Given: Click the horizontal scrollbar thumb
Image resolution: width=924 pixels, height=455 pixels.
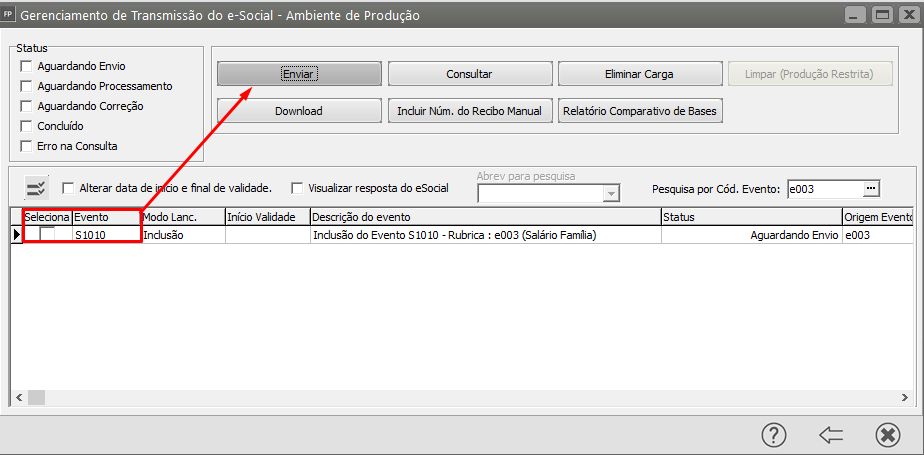Looking at the screenshot, I should point(36,398).
